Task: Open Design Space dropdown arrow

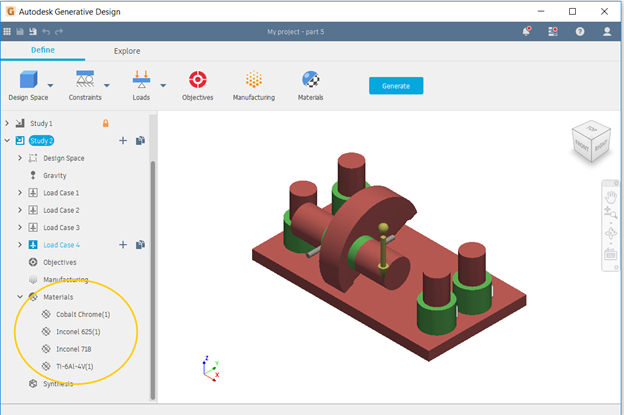Action: point(51,86)
